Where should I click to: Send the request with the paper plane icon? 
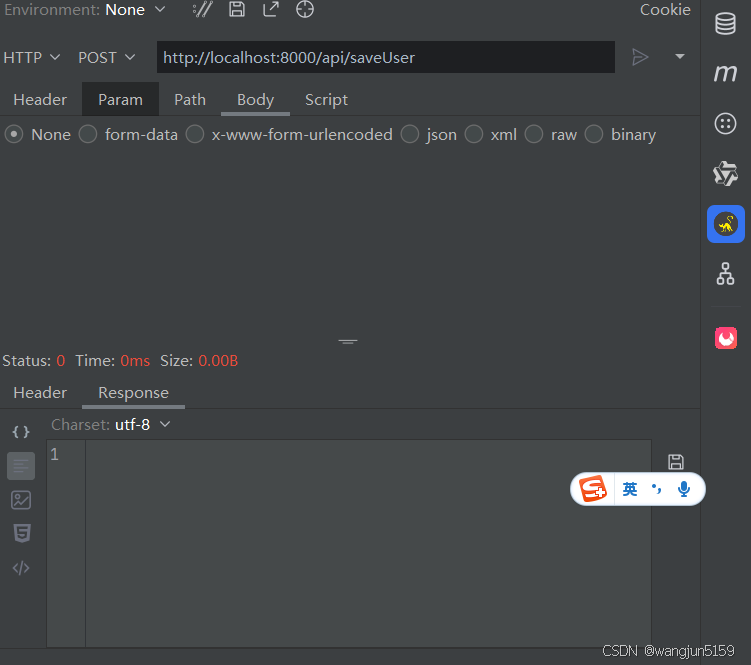(640, 57)
